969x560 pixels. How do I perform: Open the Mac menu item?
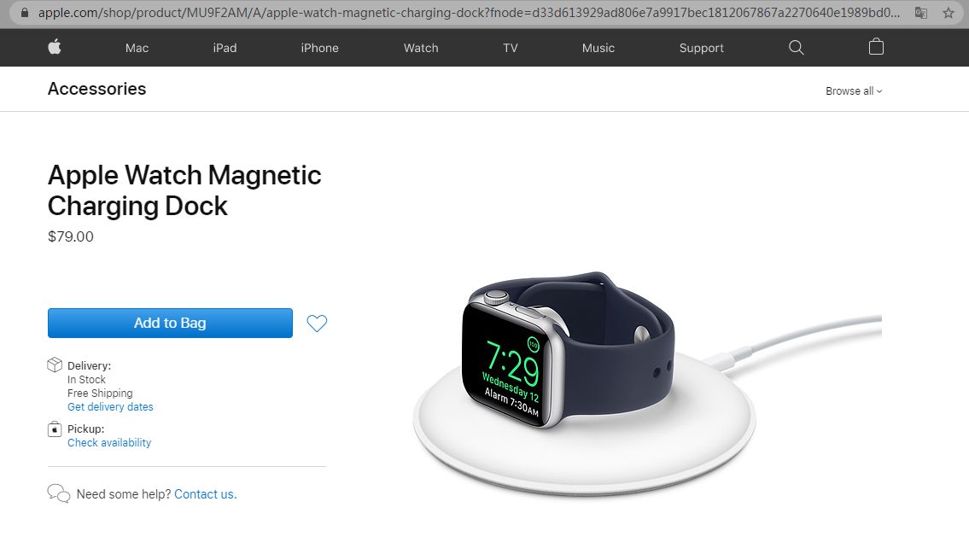pyautogui.click(x=137, y=48)
